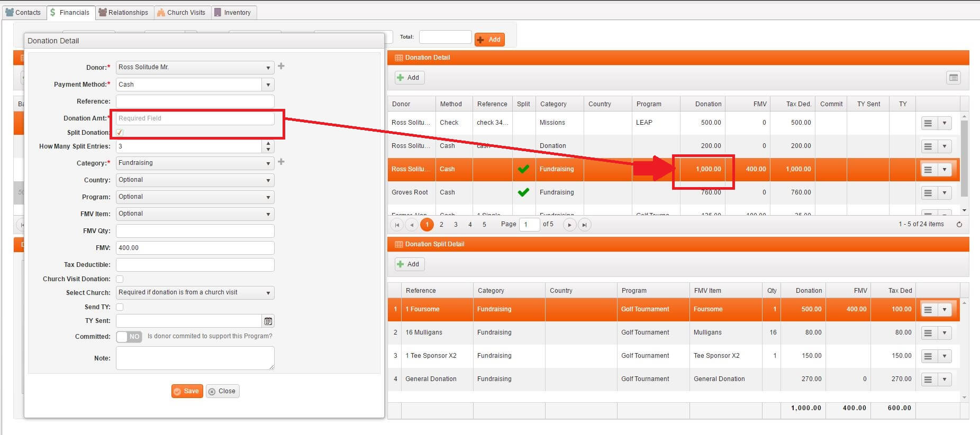The height and width of the screenshot is (435, 980).
Task: Click Add in Donation Split Detail panel
Action: (409, 264)
